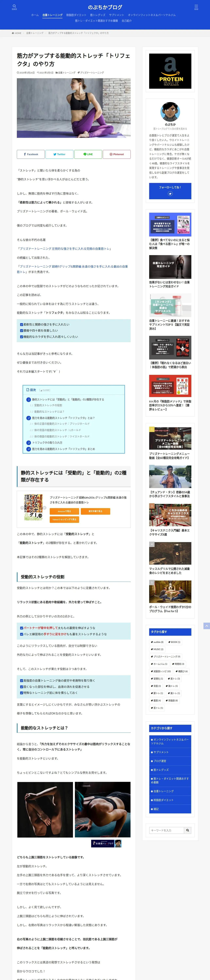Viewport: 210px width, 980px height.
Task: Open サプリメント in the navigation menu
Action: (x=117, y=15)
